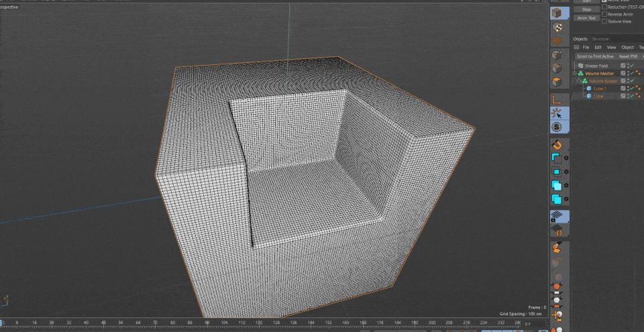Enable the Texture View checkbox
The image size is (644, 332).
[x=604, y=21]
